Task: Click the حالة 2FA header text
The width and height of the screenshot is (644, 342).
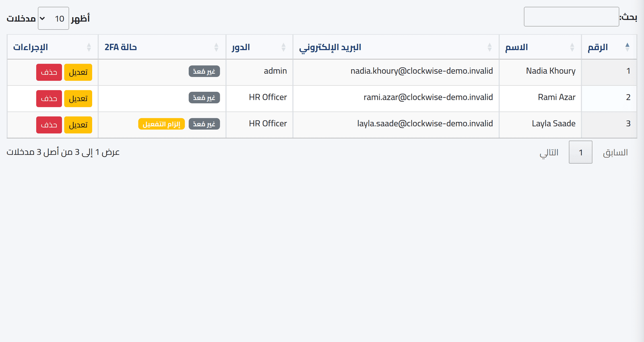Action: click(x=121, y=47)
